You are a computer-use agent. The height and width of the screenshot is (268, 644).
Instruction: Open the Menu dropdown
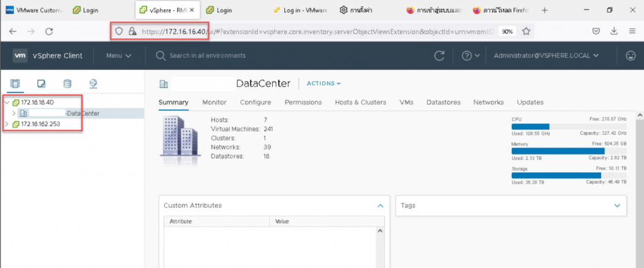point(118,55)
